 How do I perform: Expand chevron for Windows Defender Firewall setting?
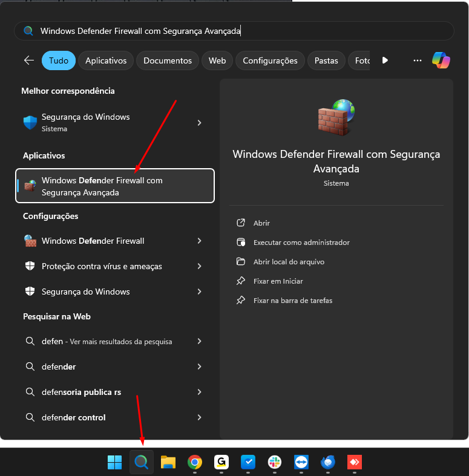coord(199,241)
